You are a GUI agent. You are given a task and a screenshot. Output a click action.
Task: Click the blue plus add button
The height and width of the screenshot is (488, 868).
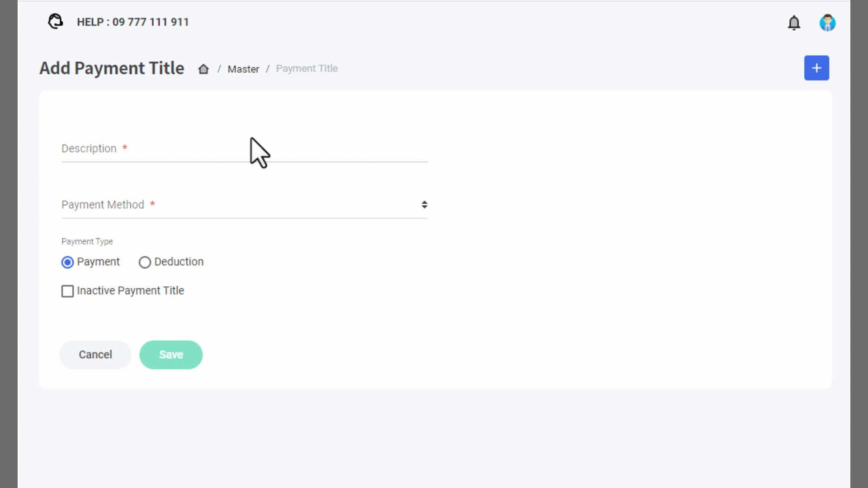pyautogui.click(x=816, y=68)
